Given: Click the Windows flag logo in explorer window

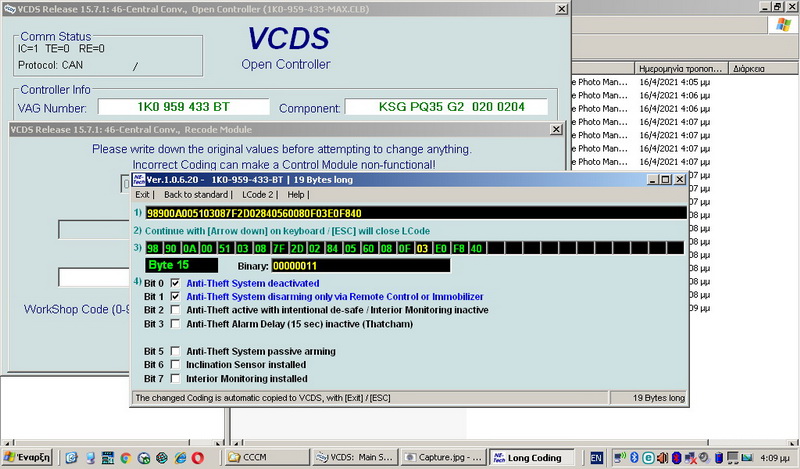Looking at the screenshot, I should tap(783, 24).
